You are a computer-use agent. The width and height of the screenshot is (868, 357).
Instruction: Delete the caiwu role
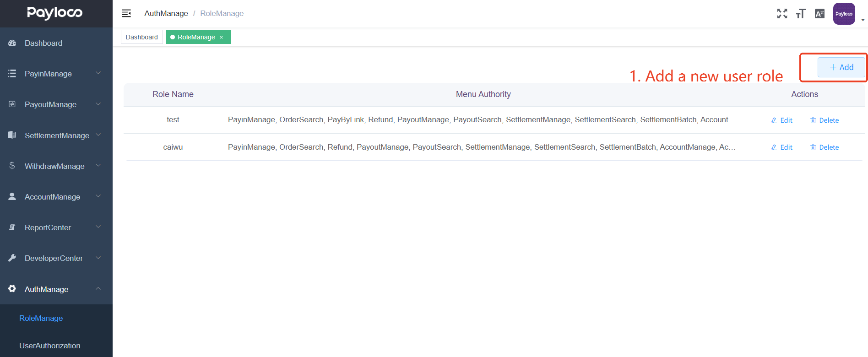pyautogui.click(x=824, y=147)
